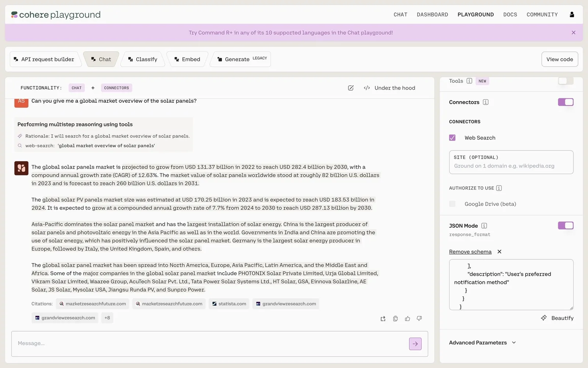The width and height of the screenshot is (588, 368).
Task: Click the new chat edit icon
Action: click(351, 88)
